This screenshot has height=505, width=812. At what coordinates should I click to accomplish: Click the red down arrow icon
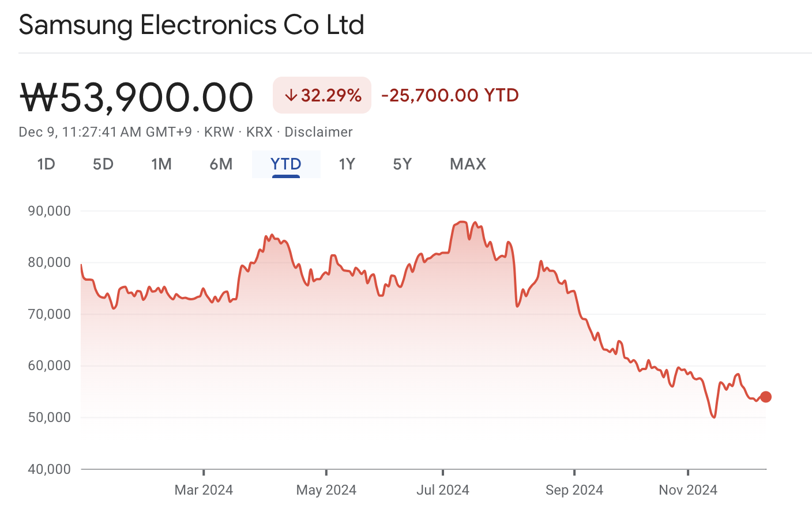(x=291, y=95)
